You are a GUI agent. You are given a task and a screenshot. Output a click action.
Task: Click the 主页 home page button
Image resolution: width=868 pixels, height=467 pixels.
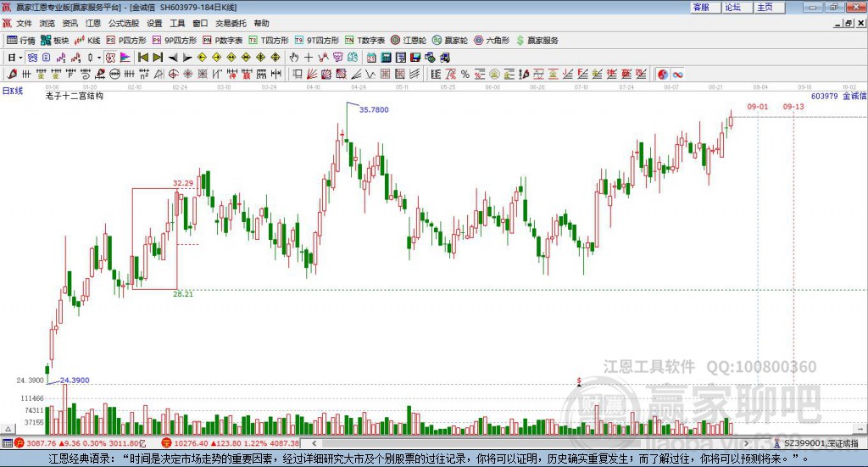(x=770, y=7)
